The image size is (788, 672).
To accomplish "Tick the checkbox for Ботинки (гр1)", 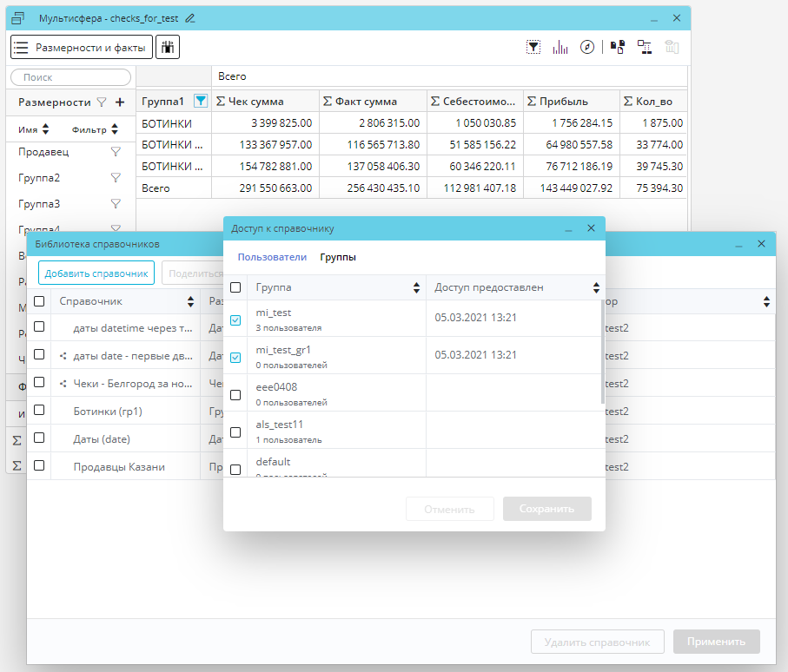I will (39, 438).
